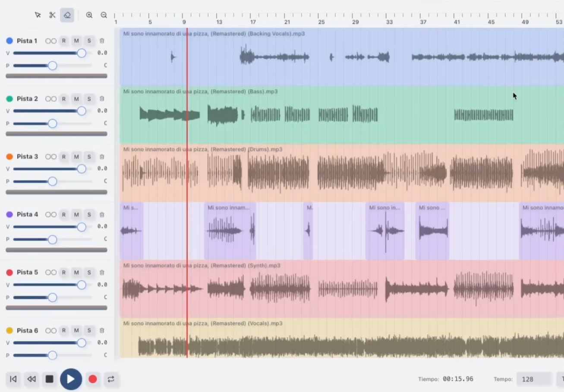Adjust the volume slider on Pista 2
The width and height of the screenshot is (564, 392).
coord(82,111)
